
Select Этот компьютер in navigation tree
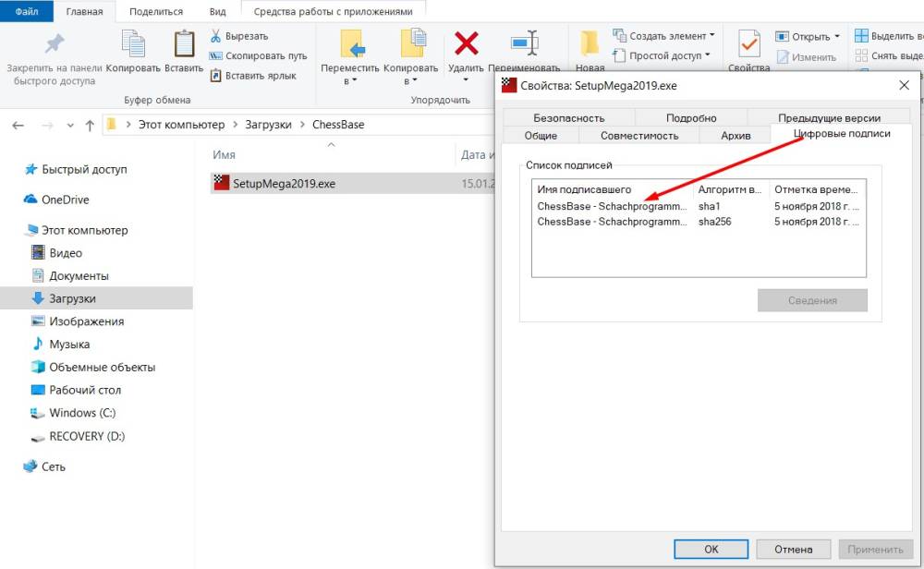point(84,230)
